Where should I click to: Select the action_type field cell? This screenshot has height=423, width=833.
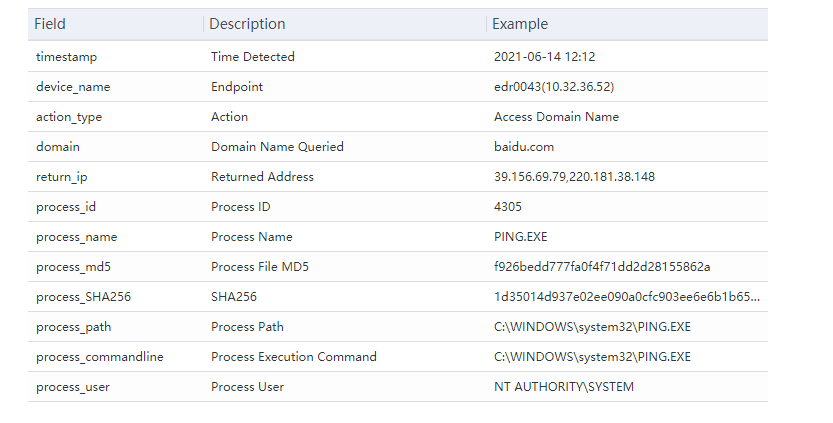69,117
